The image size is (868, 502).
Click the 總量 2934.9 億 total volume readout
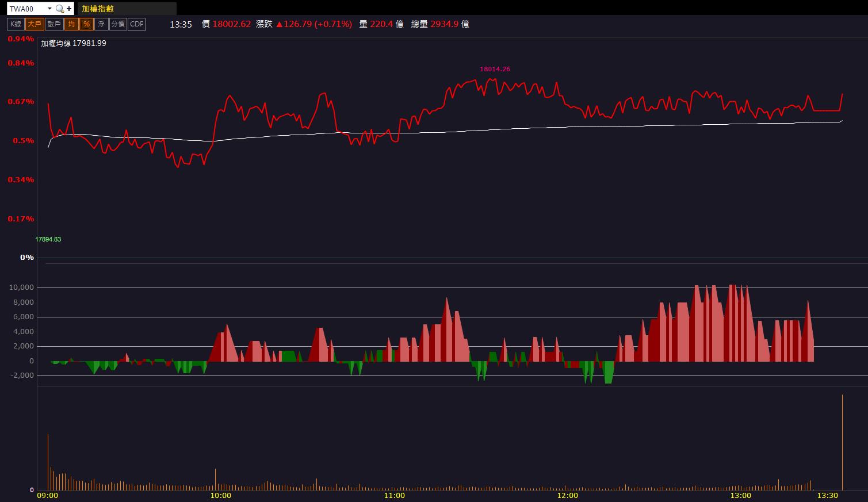click(x=440, y=24)
